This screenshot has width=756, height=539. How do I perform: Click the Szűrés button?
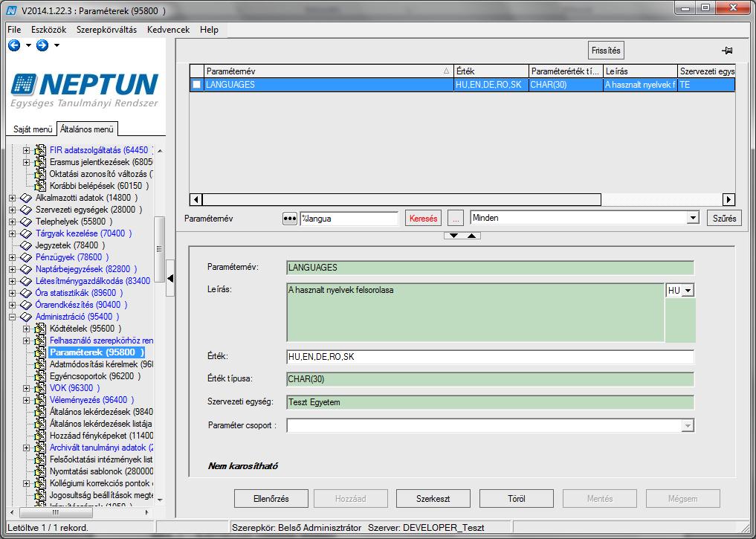click(724, 218)
